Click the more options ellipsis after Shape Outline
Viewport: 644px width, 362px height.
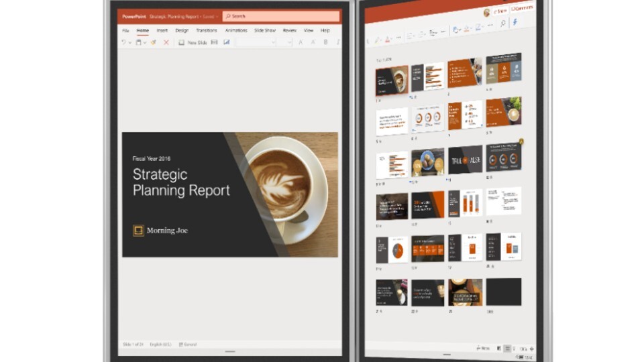click(490, 25)
